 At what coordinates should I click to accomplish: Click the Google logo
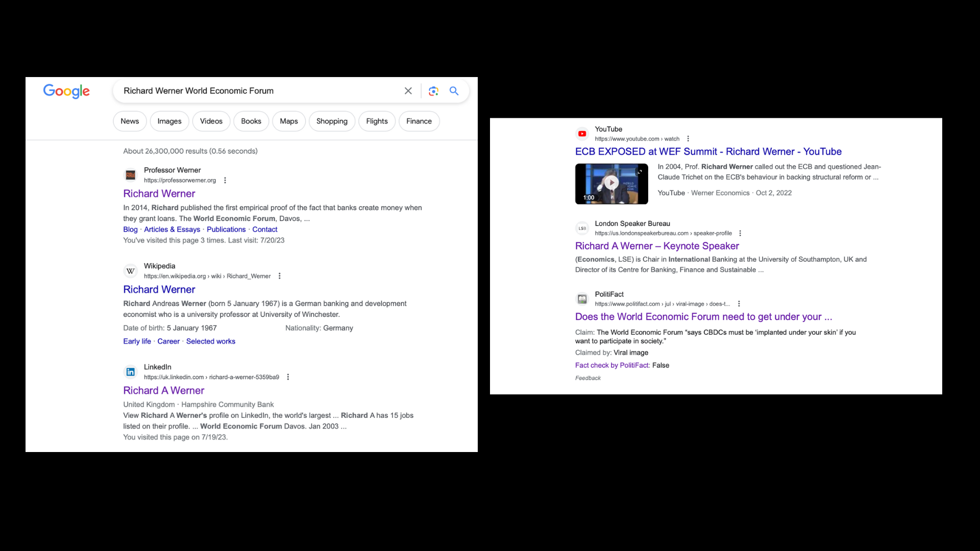coord(66,91)
